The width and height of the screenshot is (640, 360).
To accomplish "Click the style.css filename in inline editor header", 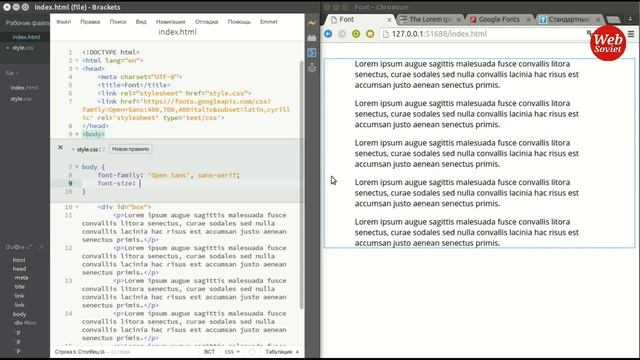I will pos(87,149).
